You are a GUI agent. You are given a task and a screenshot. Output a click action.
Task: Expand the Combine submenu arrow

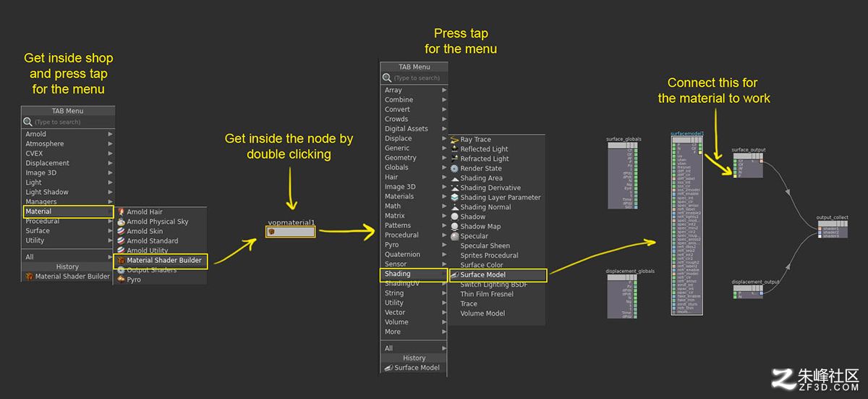[444, 100]
